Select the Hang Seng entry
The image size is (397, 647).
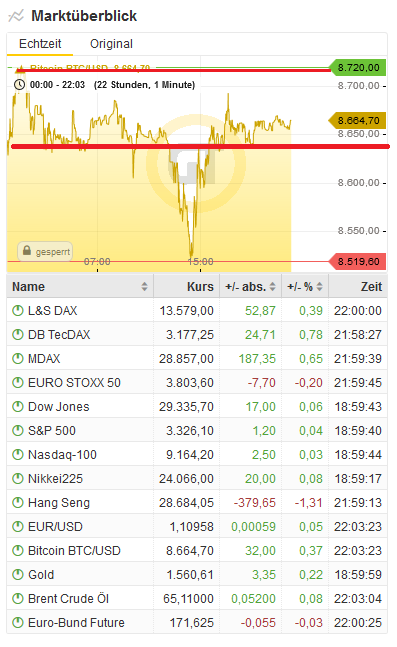point(59,502)
